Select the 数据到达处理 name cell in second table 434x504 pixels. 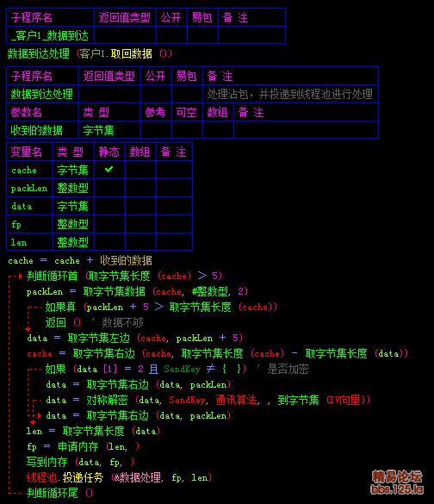click(x=42, y=94)
